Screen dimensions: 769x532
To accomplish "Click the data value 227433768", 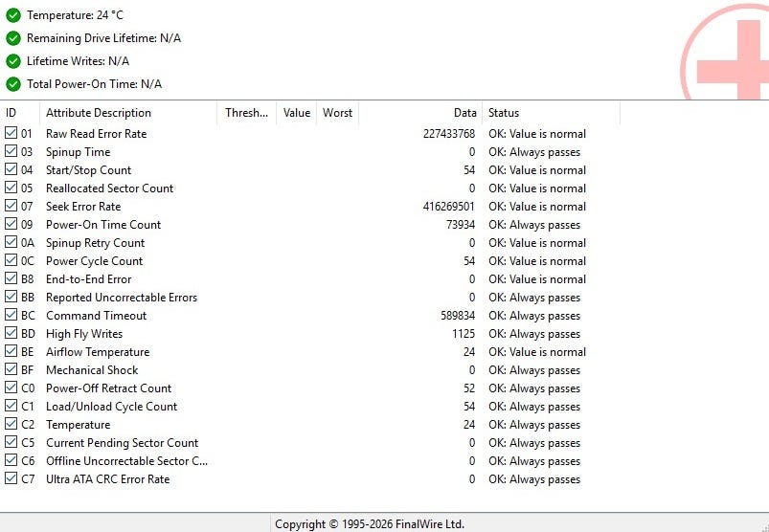I will [x=449, y=134].
